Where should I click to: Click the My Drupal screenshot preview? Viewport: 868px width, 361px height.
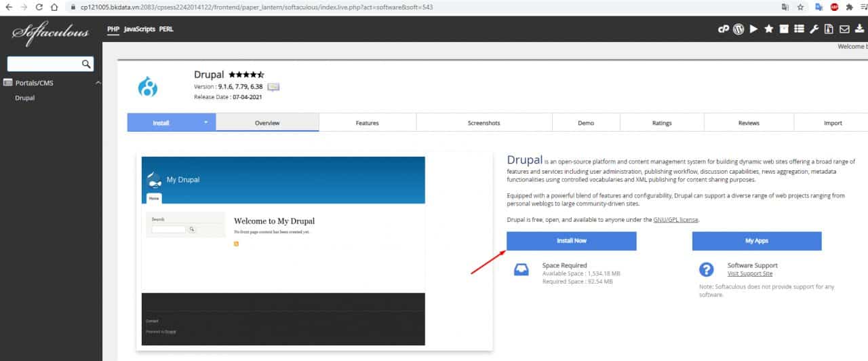pos(283,251)
